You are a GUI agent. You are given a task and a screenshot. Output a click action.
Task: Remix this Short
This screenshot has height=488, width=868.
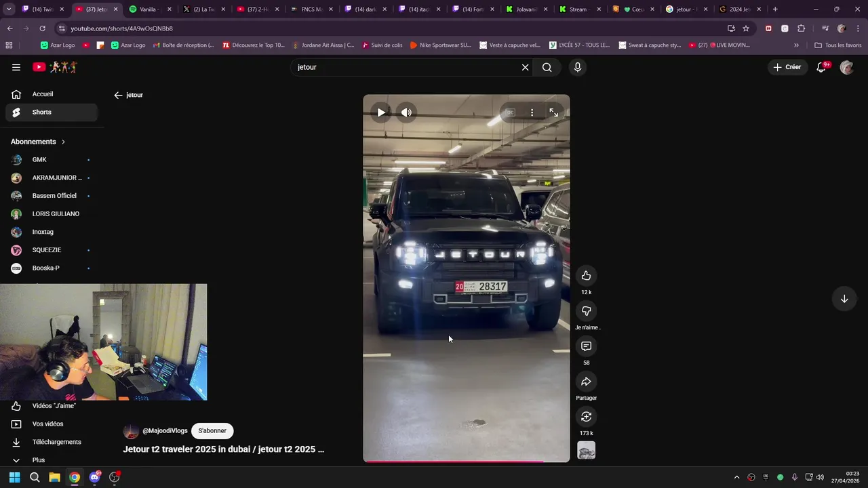(x=586, y=416)
